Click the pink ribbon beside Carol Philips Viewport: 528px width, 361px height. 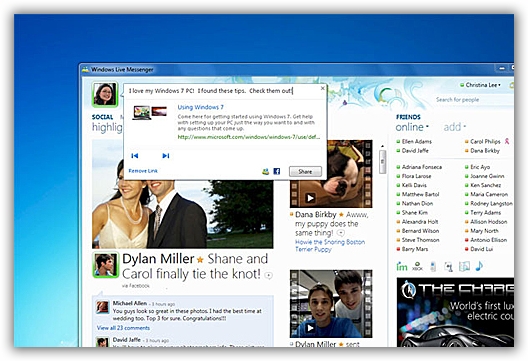[507, 141]
